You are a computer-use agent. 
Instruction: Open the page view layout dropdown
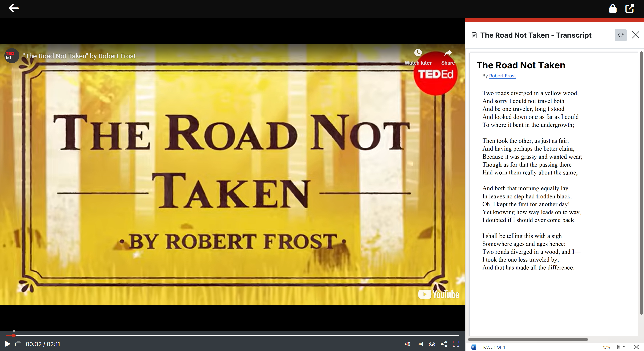pos(620,347)
